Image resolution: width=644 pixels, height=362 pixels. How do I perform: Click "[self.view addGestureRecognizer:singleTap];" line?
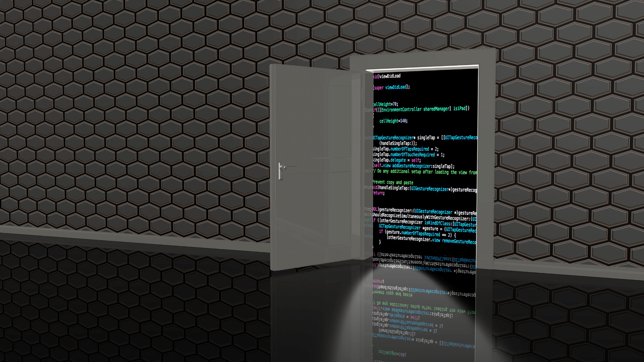pyautogui.click(x=414, y=166)
